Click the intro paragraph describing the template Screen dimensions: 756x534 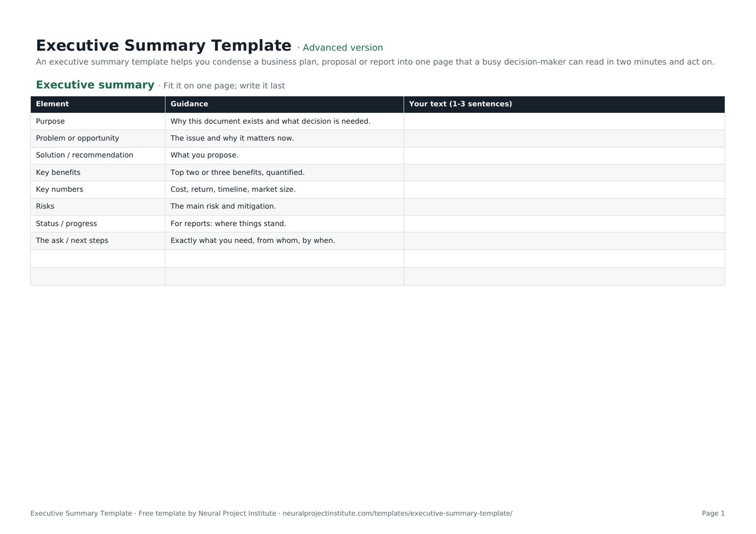[375, 62]
